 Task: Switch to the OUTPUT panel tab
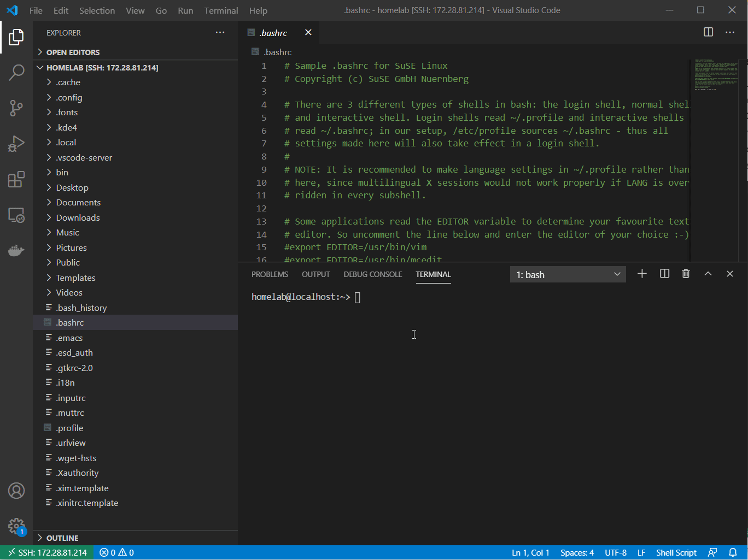(x=316, y=274)
